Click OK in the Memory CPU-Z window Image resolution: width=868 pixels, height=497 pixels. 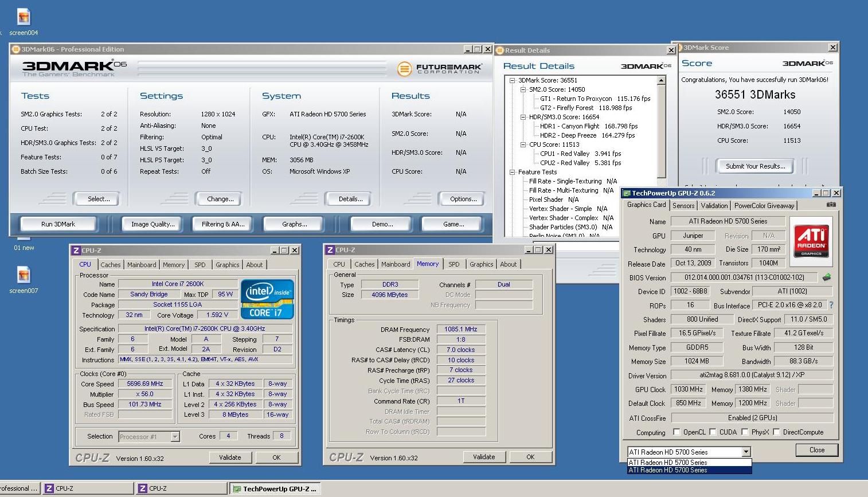coord(530,457)
